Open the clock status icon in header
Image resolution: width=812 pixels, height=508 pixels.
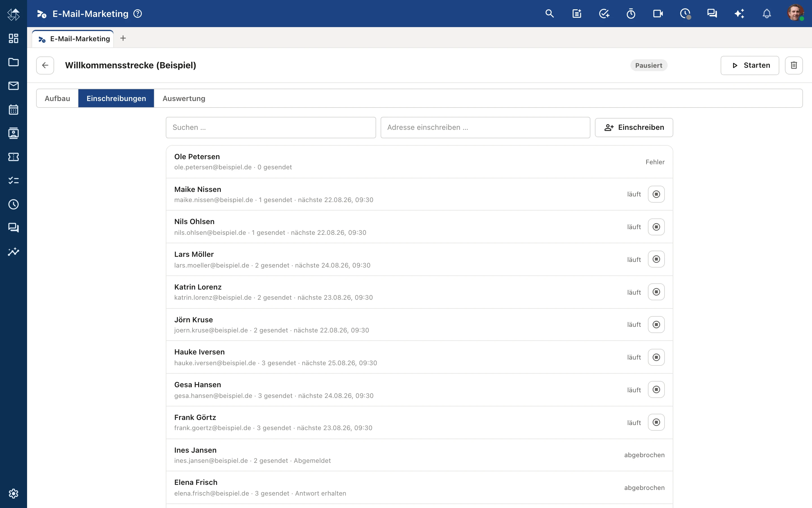click(685, 14)
